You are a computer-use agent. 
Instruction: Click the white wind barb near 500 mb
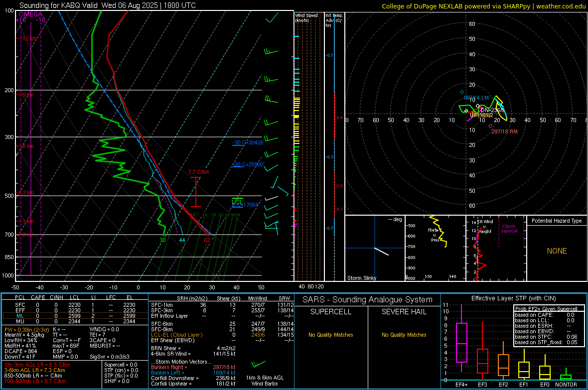[272, 198]
